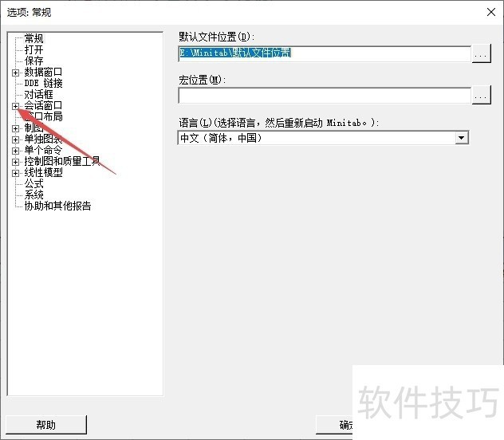Expand the 制图 tree node
The height and width of the screenshot is (440, 504).
pyautogui.click(x=15, y=128)
